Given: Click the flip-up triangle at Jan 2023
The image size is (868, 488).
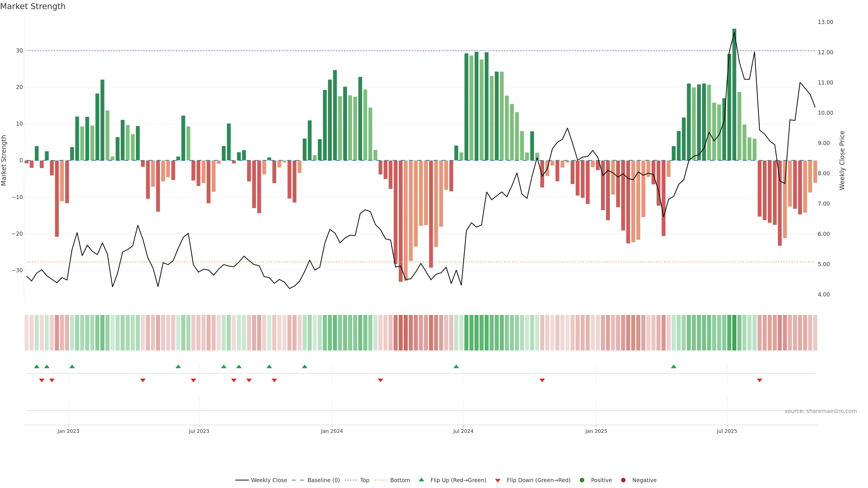Looking at the screenshot, I should 72,366.
